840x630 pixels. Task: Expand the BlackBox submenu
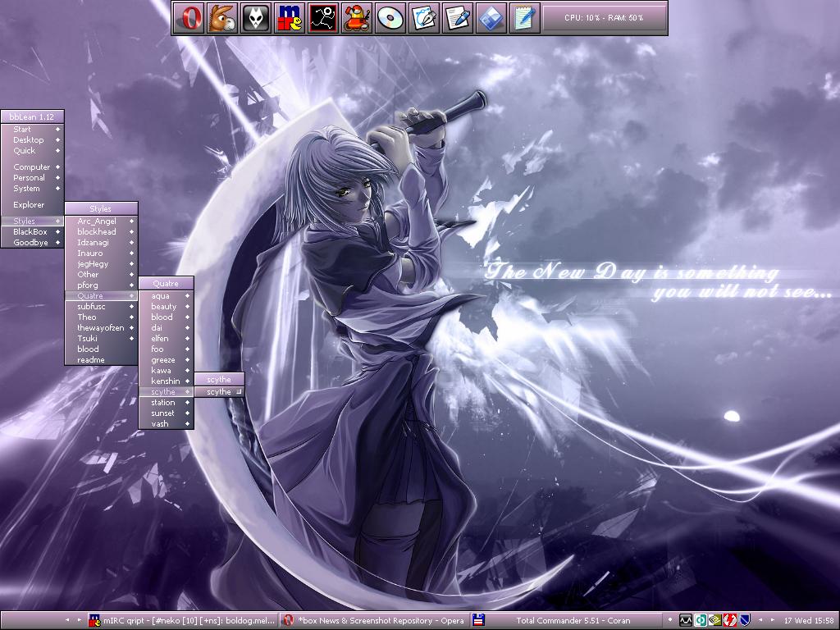pyautogui.click(x=32, y=232)
